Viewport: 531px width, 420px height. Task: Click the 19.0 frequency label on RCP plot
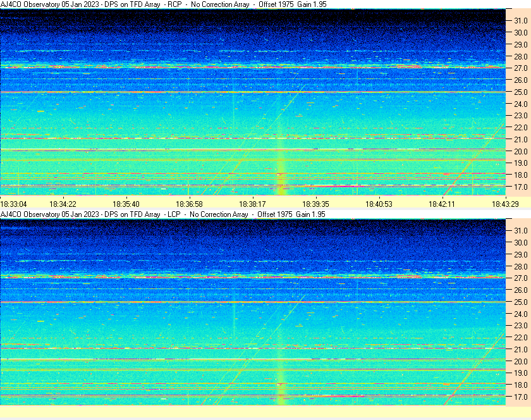tap(521, 163)
